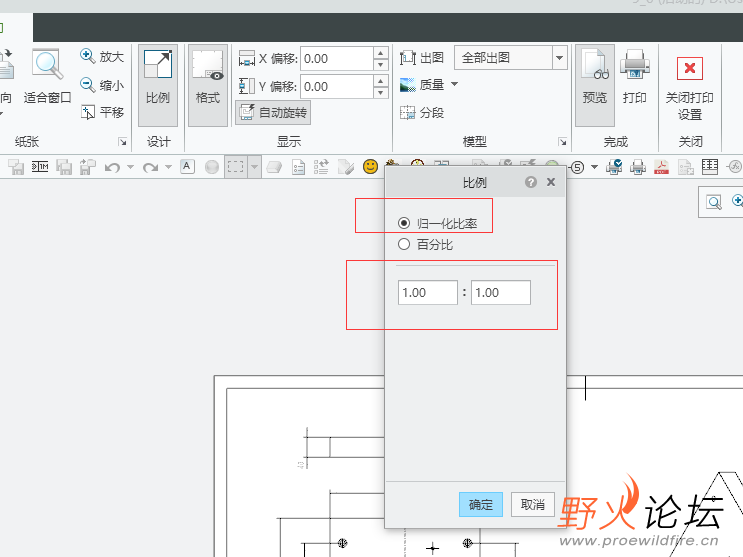Open the 全部出图 plot dropdown
The height and width of the screenshot is (557, 743).
click(560, 58)
